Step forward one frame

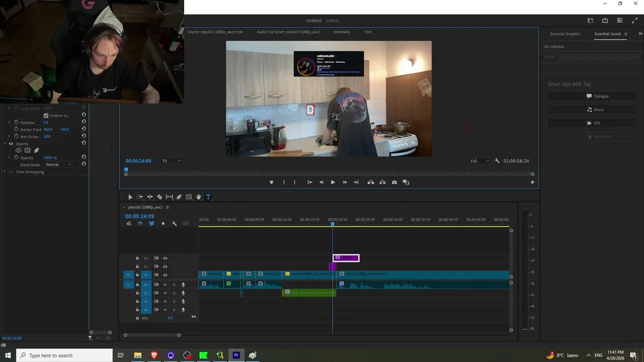[345, 183]
